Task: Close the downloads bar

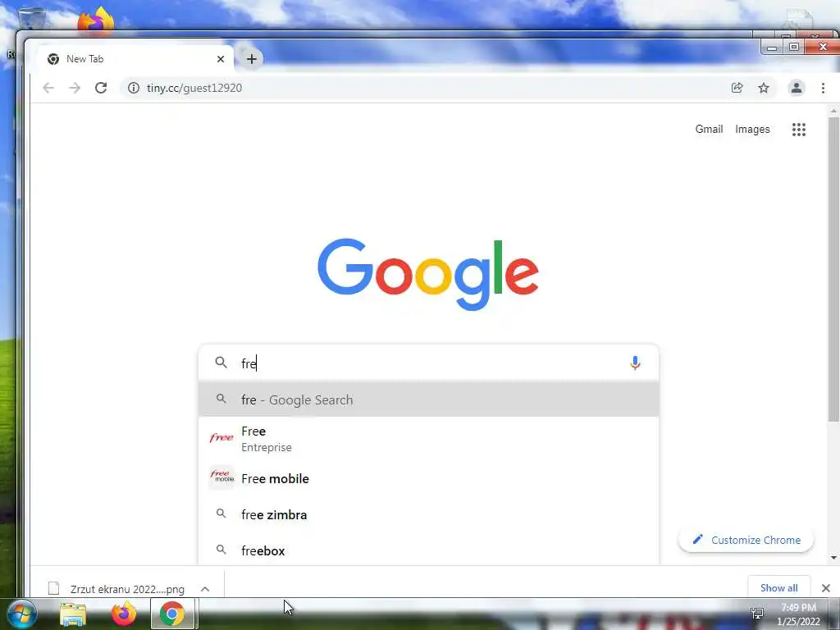Action: pyautogui.click(x=825, y=588)
